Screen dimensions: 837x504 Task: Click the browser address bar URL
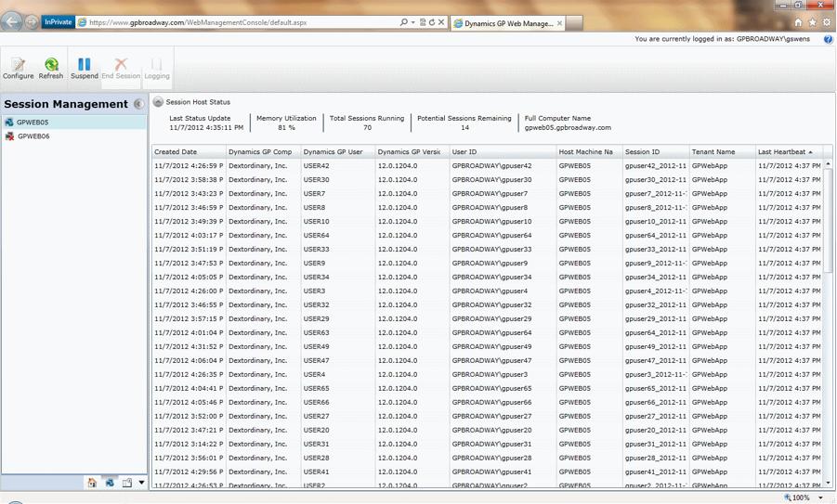click(198, 22)
